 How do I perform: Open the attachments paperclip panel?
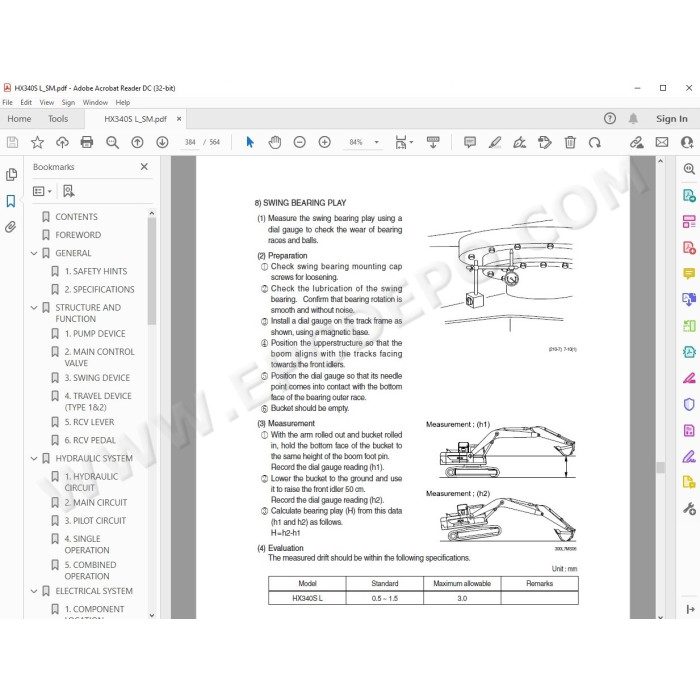tap(11, 227)
